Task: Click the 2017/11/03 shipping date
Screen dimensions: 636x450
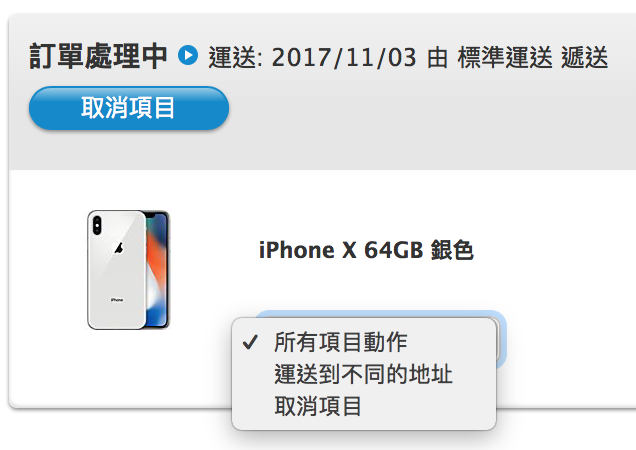Action: (344, 57)
